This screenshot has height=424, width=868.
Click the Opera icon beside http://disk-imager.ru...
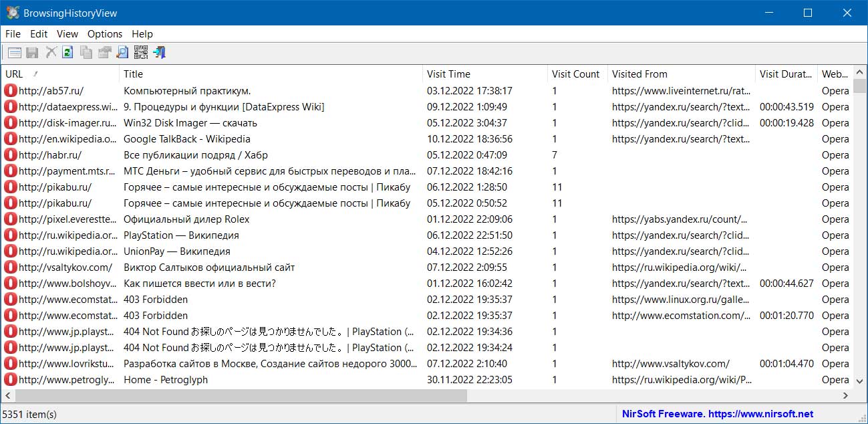coord(11,122)
